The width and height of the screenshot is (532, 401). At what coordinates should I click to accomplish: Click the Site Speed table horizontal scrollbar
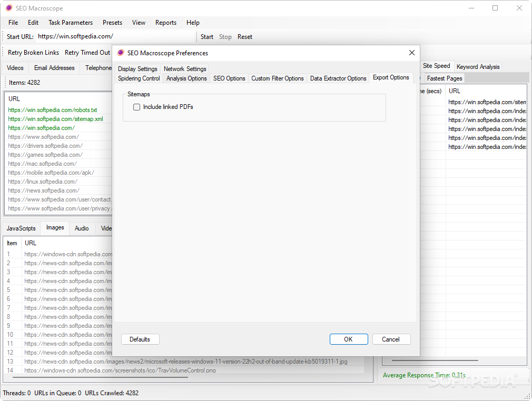click(435, 360)
